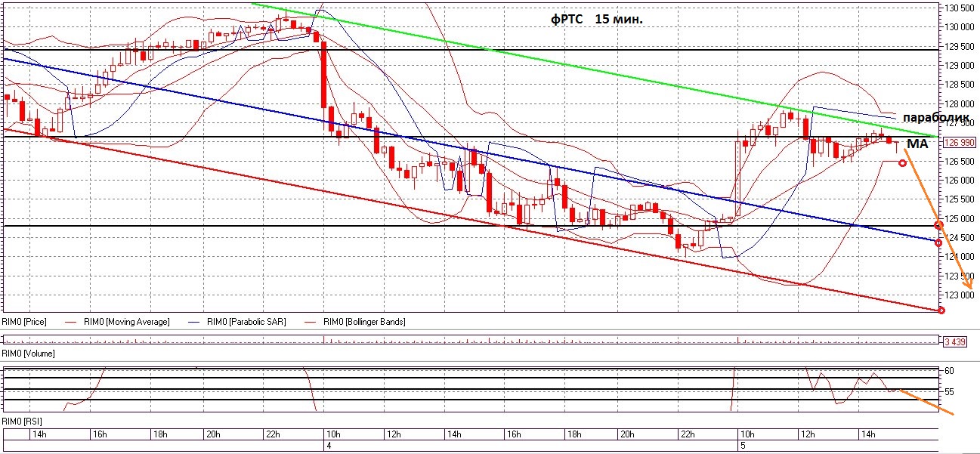Click the RIM0 [Bollinger Bands] legend entry

[363, 322]
